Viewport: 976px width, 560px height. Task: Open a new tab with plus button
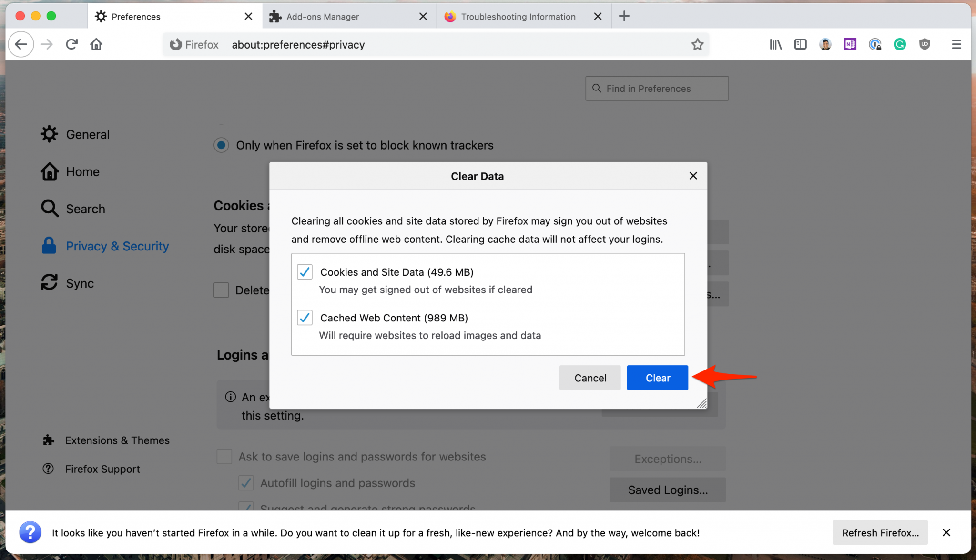[624, 16]
